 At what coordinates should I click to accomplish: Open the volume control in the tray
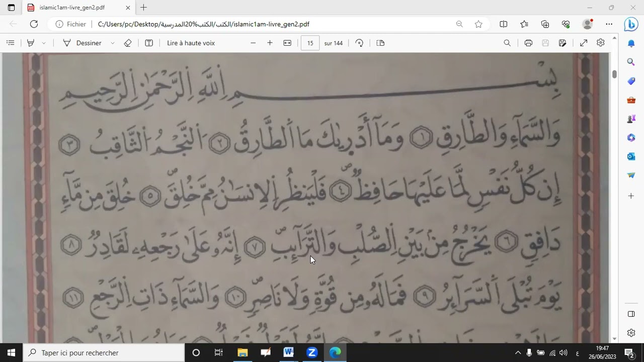pos(563,353)
